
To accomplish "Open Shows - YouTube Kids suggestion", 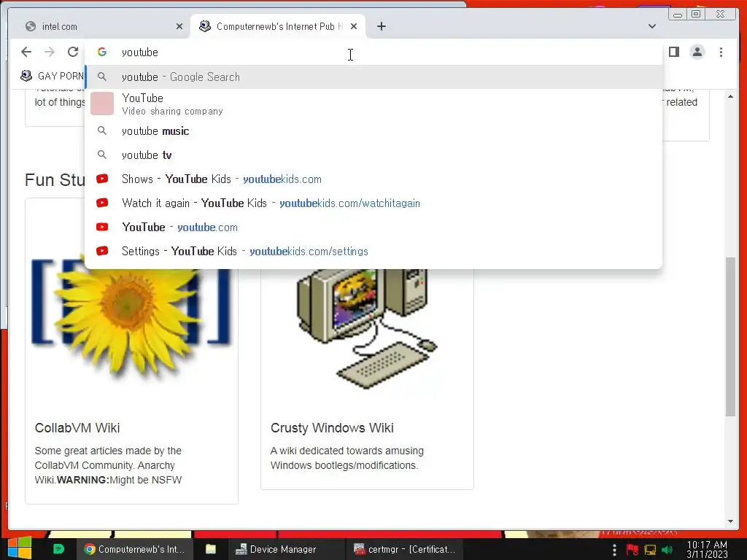I will [374, 179].
